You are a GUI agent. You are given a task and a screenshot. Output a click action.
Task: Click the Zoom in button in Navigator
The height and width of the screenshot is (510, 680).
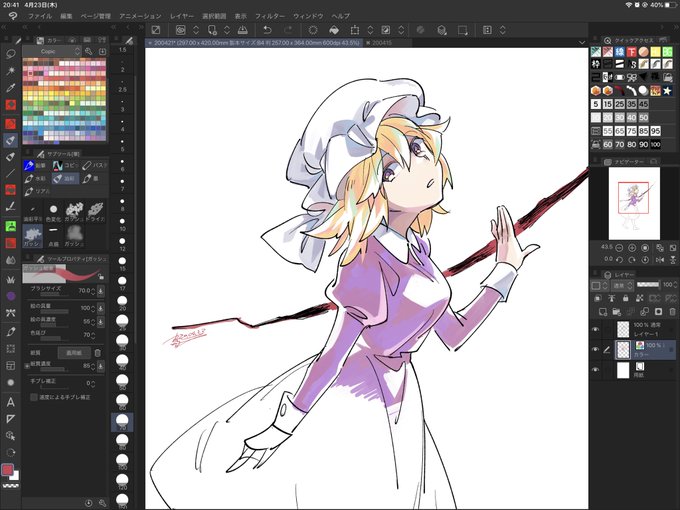(x=632, y=248)
